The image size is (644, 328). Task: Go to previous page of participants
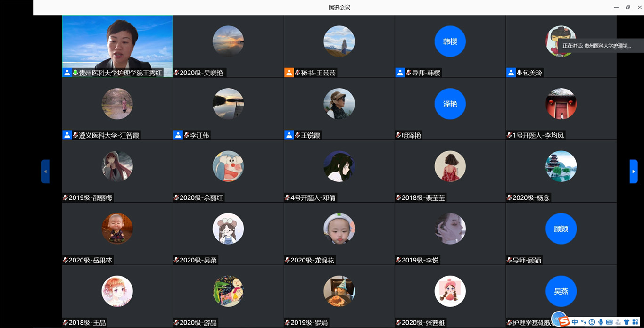pyautogui.click(x=45, y=172)
